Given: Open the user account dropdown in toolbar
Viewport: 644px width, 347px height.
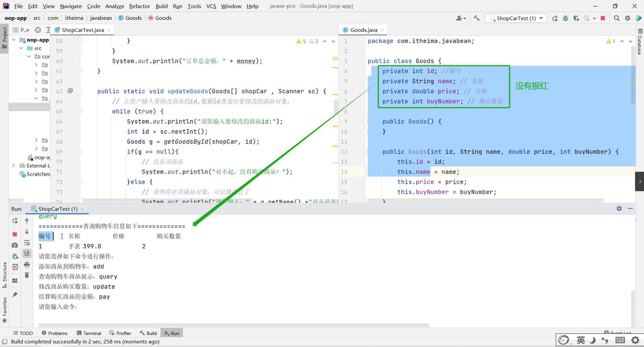Looking at the screenshot, I should tap(461, 18).
